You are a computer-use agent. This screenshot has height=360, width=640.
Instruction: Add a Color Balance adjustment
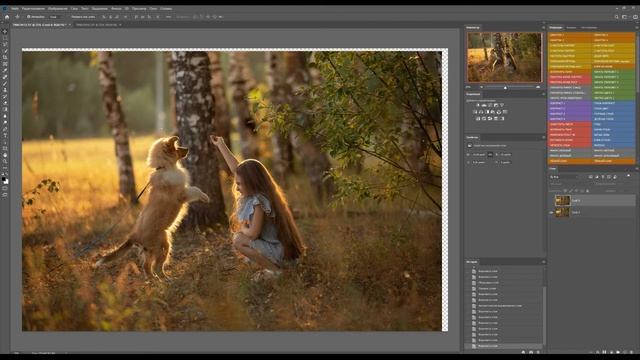(481, 112)
